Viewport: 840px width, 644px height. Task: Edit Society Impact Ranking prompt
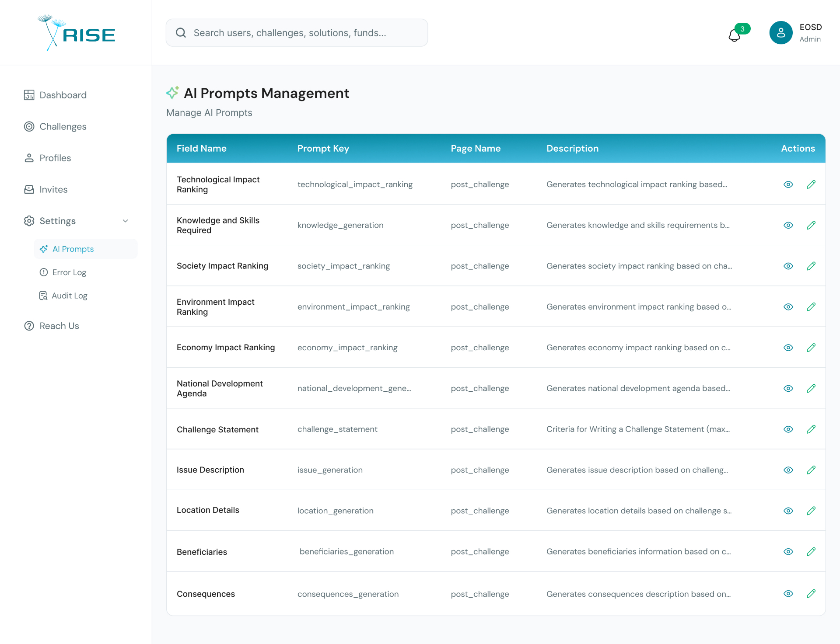click(811, 266)
